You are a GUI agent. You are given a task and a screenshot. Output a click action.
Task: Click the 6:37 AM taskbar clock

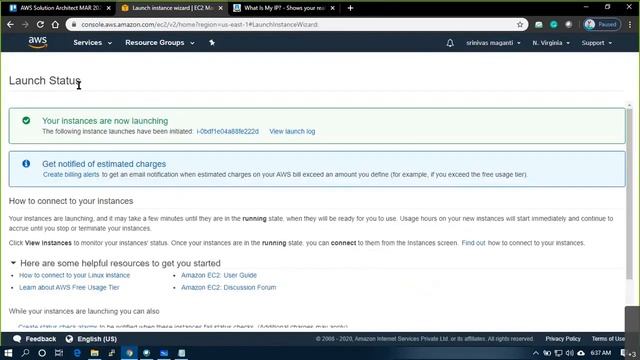click(x=601, y=353)
